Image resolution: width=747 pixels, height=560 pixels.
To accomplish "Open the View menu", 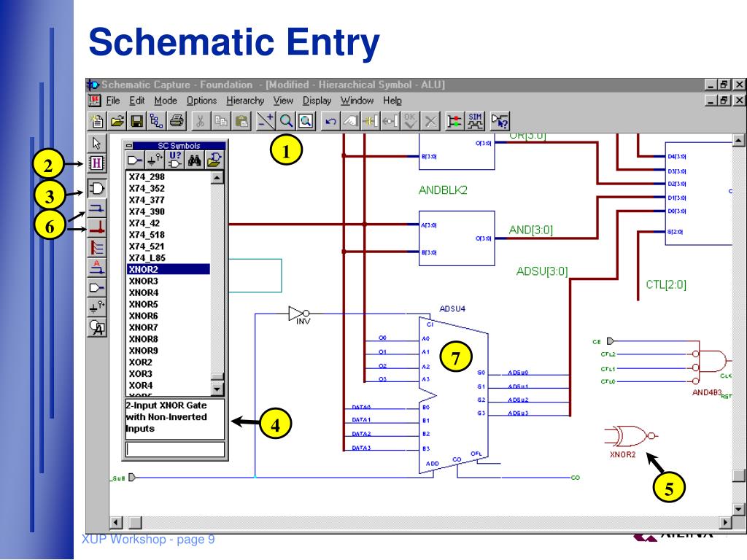I will pyautogui.click(x=283, y=101).
